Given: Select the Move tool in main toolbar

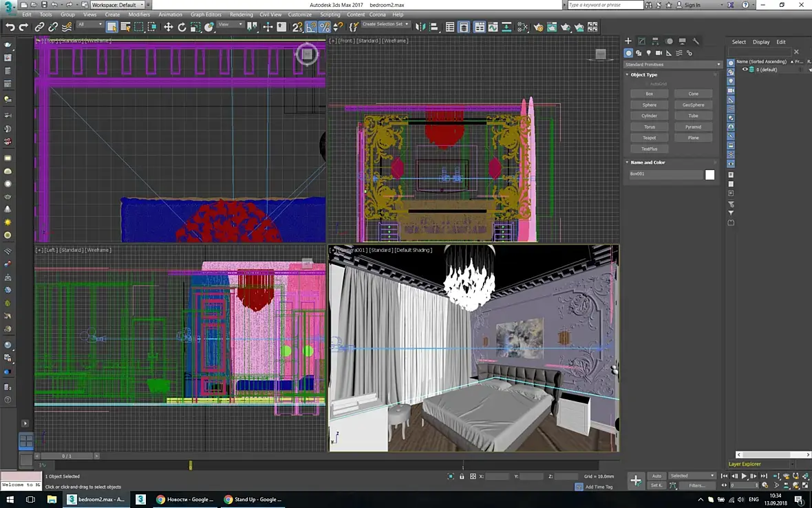Looking at the screenshot, I should (x=168, y=27).
